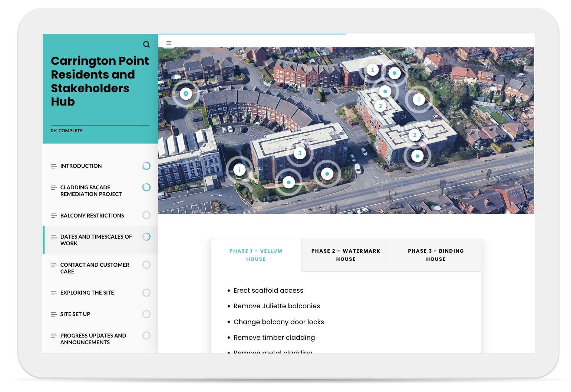The image size is (571, 392).
Task: Open hotspot marker number 1
Action: [373, 70]
